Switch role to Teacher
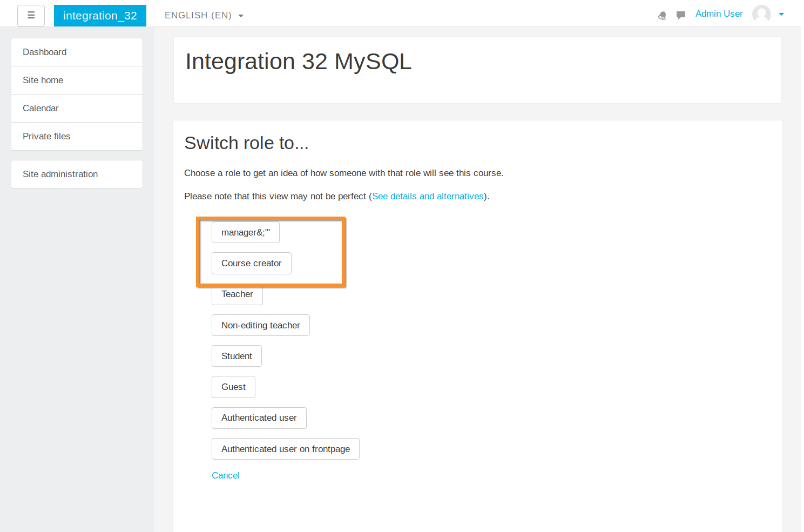The width and height of the screenshot is (804, 532). pos(237,294)
